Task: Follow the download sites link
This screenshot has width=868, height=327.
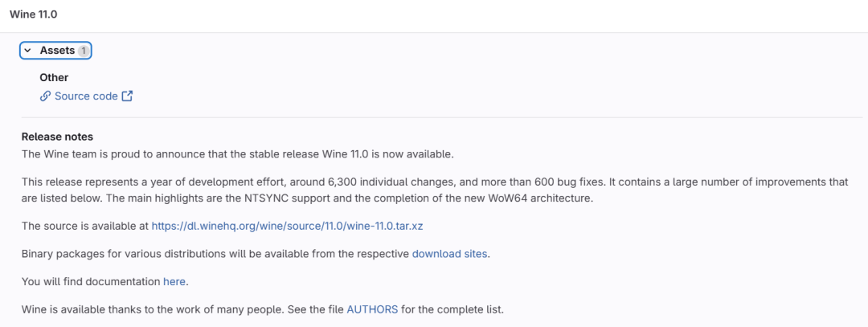Action: click(449, 254)
